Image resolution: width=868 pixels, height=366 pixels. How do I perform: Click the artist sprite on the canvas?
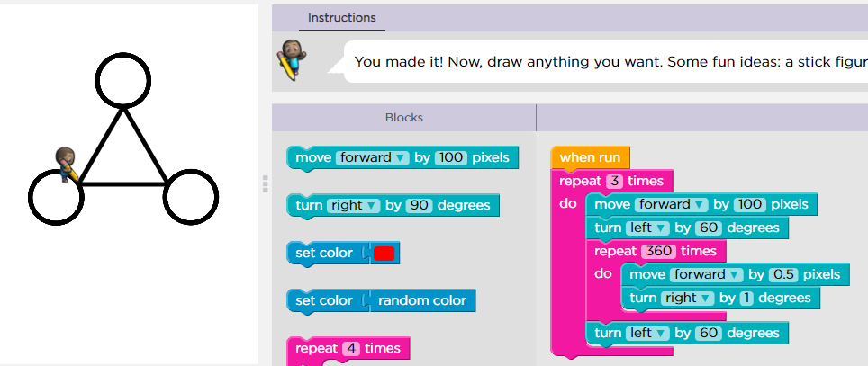66,165
